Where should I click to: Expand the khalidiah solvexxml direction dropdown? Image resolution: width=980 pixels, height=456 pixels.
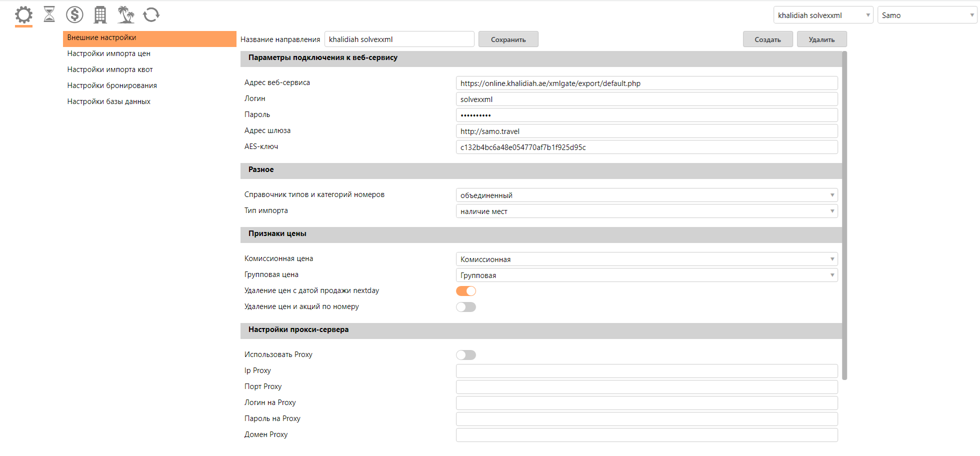(x=823, y=15)
